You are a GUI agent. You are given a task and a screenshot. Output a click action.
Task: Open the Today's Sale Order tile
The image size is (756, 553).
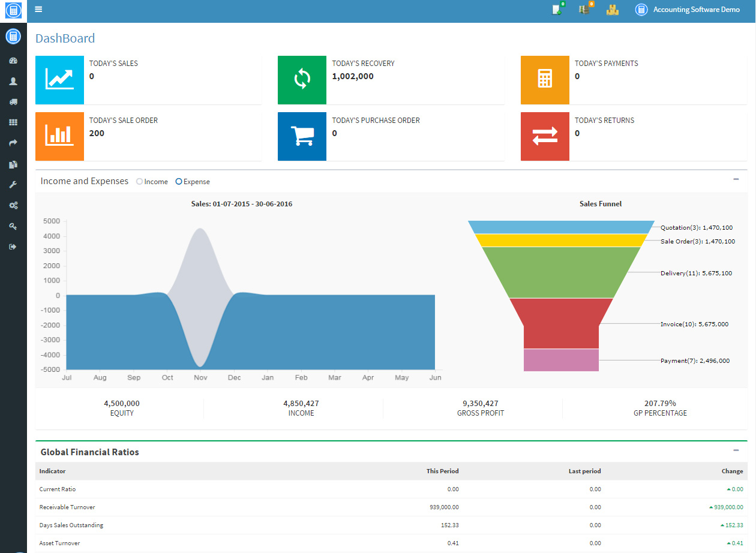(x=148, y=137)
